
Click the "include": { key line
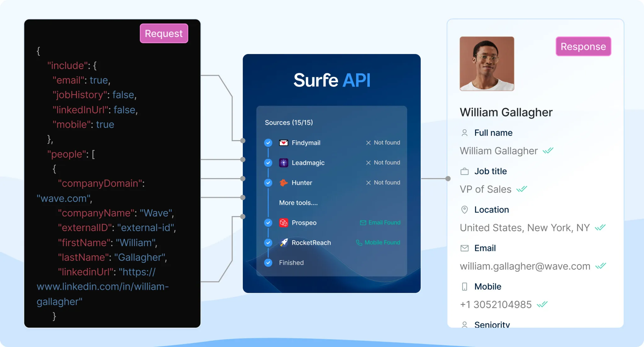[x=72, y=66]
